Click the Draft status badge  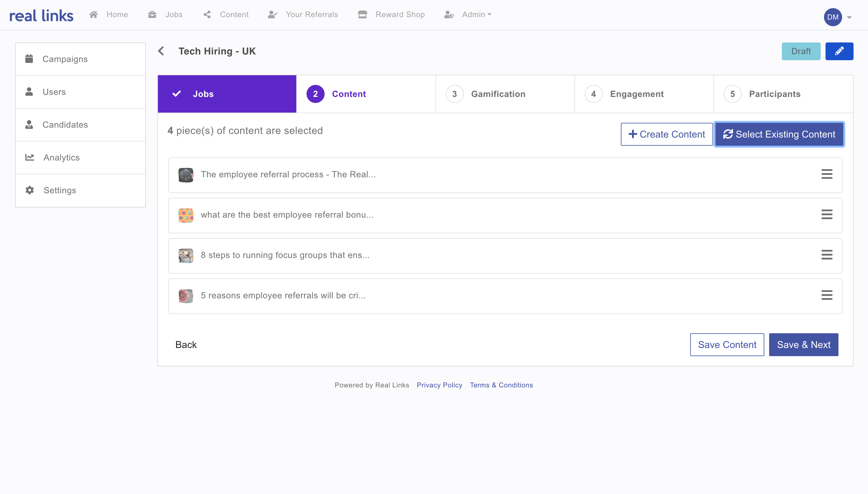point(800,51)
